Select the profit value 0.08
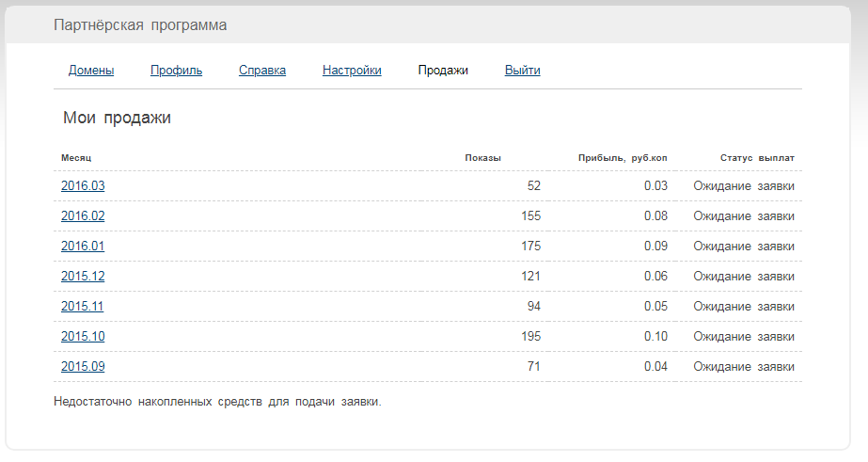This screenshot has width=868, height=462. [x=656, y=215]
